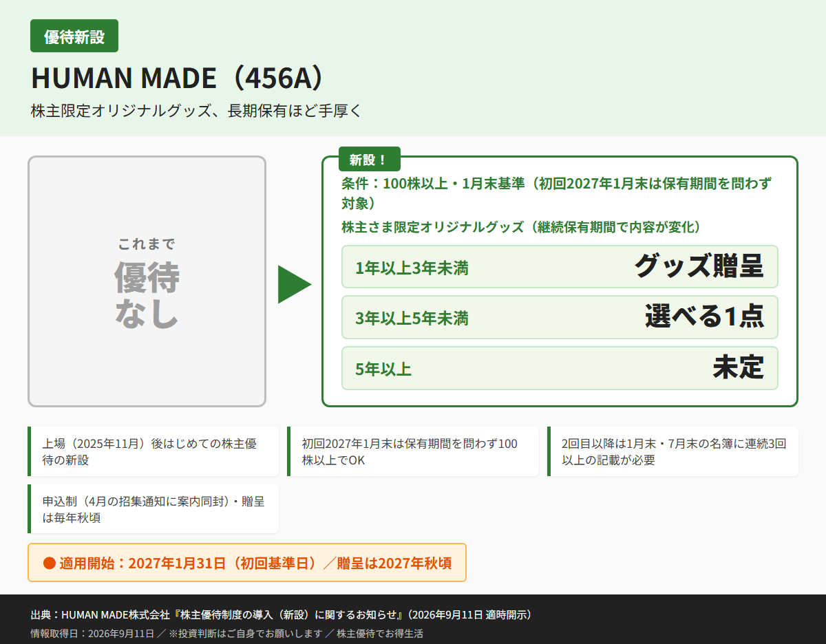The width and height of the screenshot is (826, 644).
Task: Click the これまで 優待なし gray box
Action: coord(147,281)
